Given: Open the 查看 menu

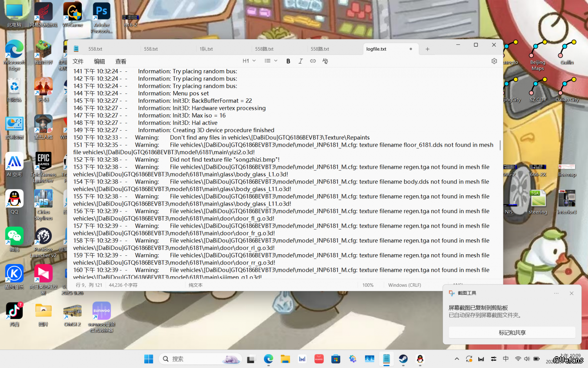Looking at the screenshot, I should pyautogui.click(x=121, y=62).
